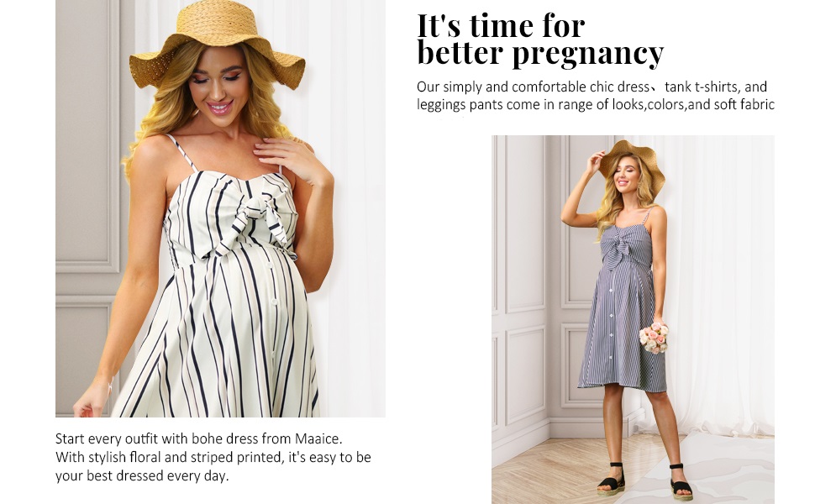
Task: Click the "It's time for better pregnancy" headline
Action: coord(540,39)
